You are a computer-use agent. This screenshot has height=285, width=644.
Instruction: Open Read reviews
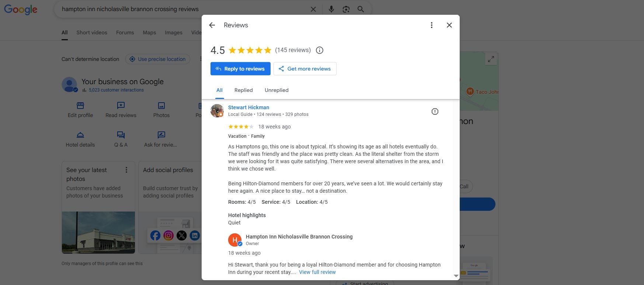coord(121,110)
